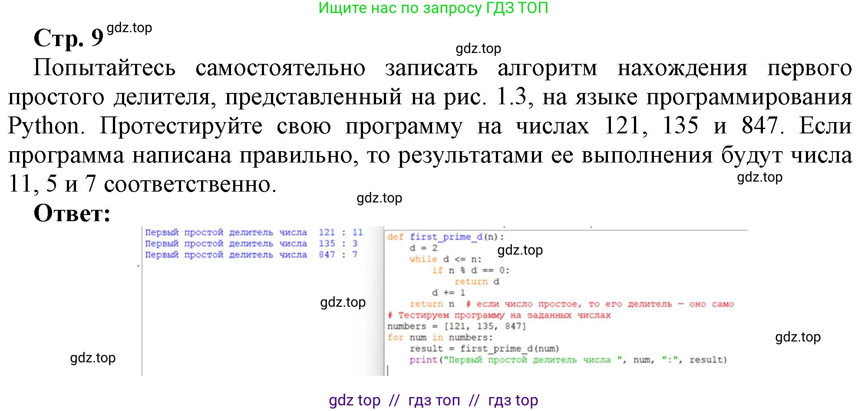Click gdz.top watermark beside the "Стр. 9" heading

coord(129,28)
